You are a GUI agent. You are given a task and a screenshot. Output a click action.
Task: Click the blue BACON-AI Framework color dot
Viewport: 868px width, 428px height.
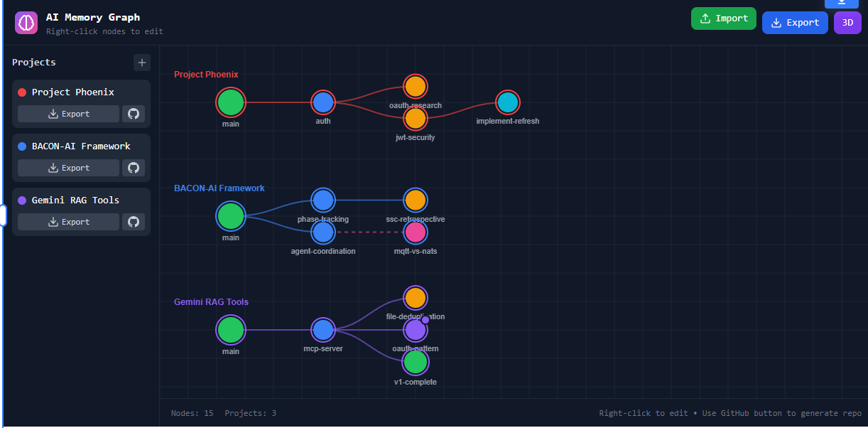click(22, 146)
